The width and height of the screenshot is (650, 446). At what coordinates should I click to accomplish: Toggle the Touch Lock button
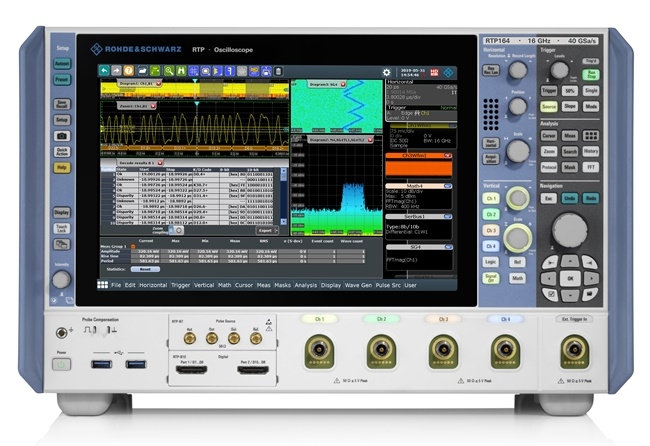(62, 229)
